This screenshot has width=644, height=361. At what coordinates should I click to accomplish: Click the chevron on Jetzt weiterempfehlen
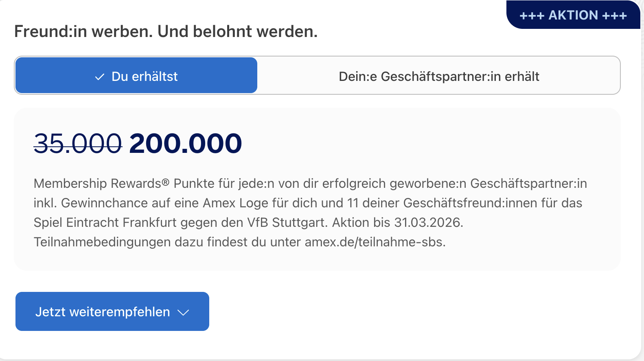pos(184,312)
